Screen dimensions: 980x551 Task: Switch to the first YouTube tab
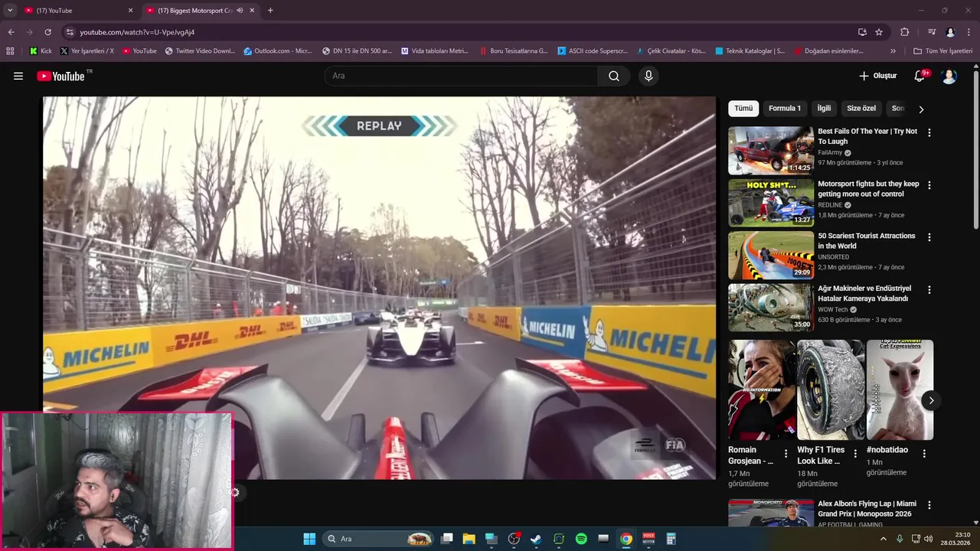[x=77, y=11]
